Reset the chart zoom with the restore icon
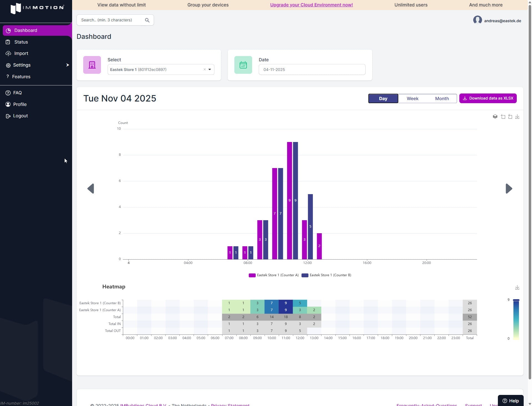 coord(510,116)
